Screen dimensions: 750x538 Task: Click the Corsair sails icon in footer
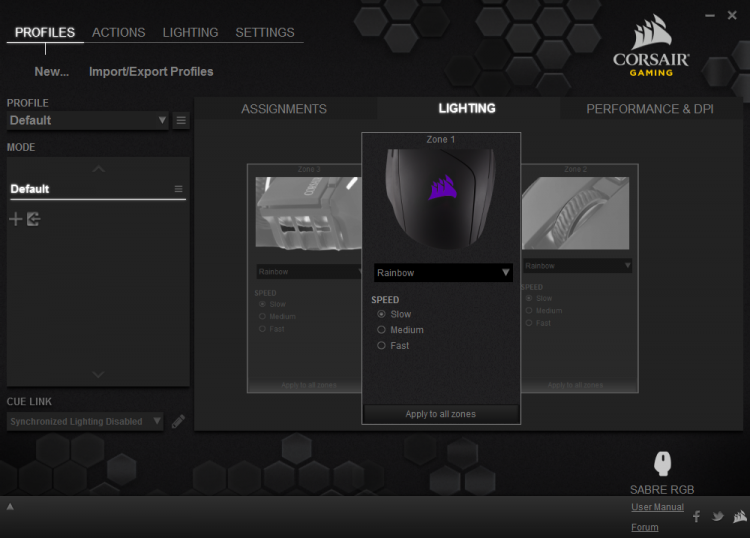739,516
